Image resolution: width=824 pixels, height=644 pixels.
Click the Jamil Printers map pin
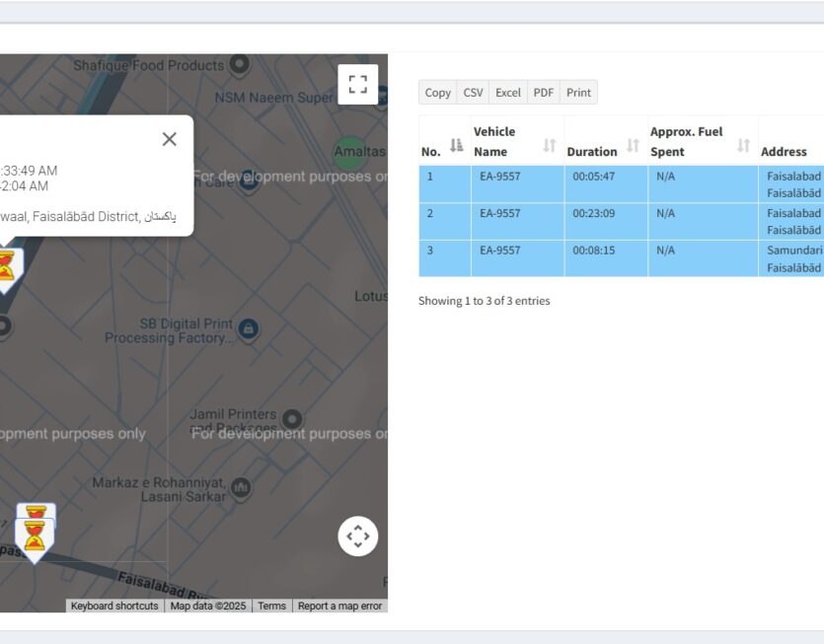click(291, 419)
